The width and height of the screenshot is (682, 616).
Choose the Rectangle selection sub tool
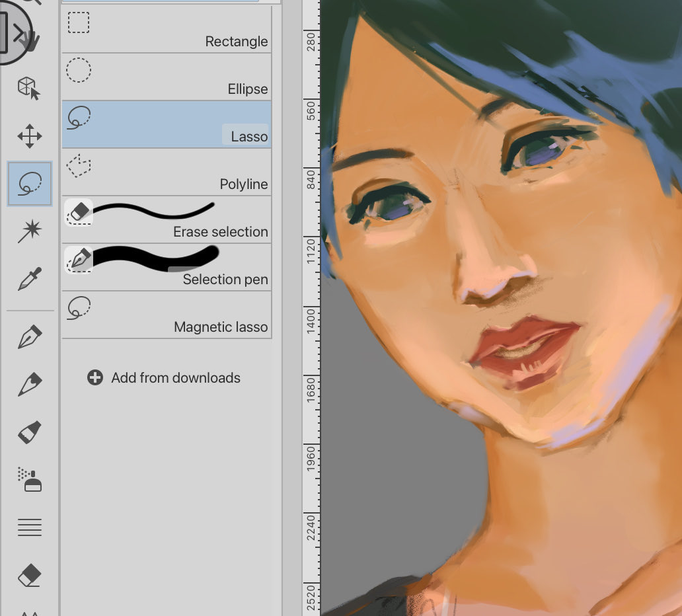tap(167, 29)
